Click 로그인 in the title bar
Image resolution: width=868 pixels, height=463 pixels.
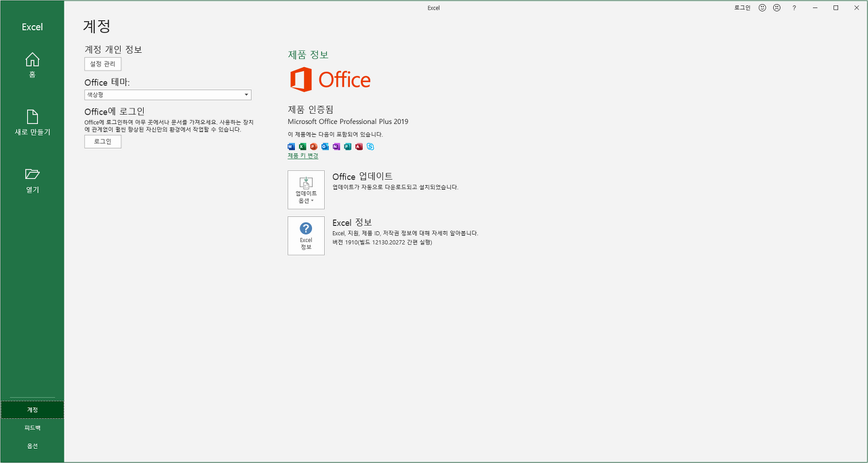[x=743, y=7]
